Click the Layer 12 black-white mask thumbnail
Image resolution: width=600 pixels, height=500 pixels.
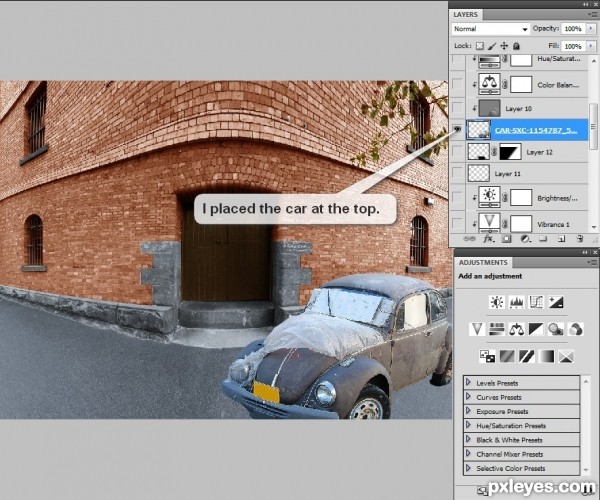pos(510,152)
